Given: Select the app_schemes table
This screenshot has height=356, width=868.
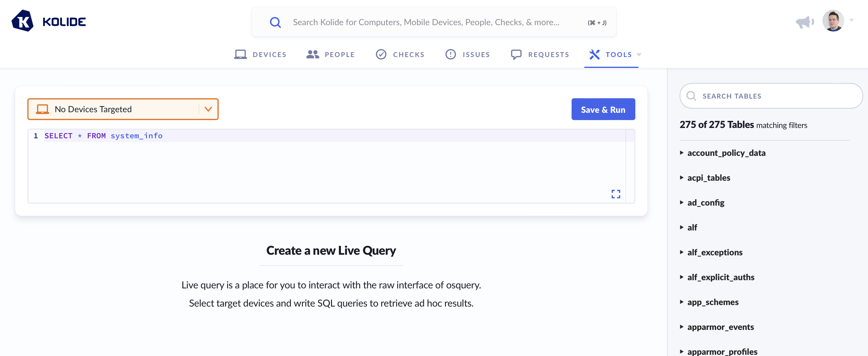Looking at the screenshot, I should tap(713, 302).
